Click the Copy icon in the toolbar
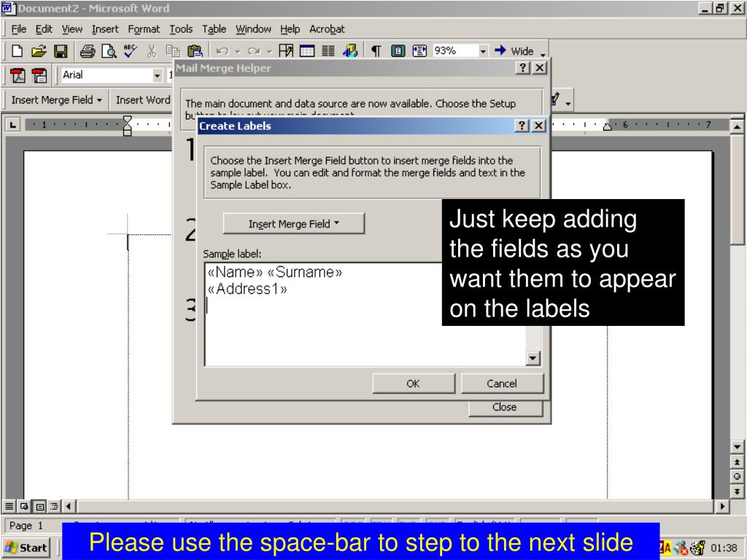 coord(172,51)
